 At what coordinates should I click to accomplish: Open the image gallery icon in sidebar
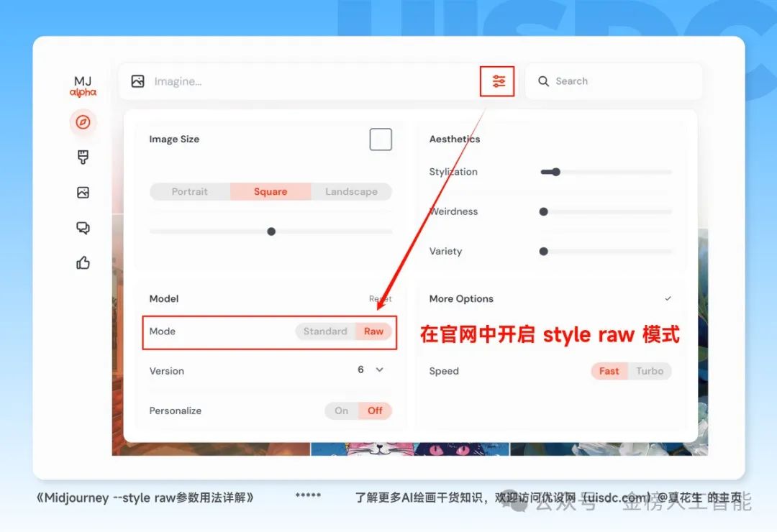83,192
